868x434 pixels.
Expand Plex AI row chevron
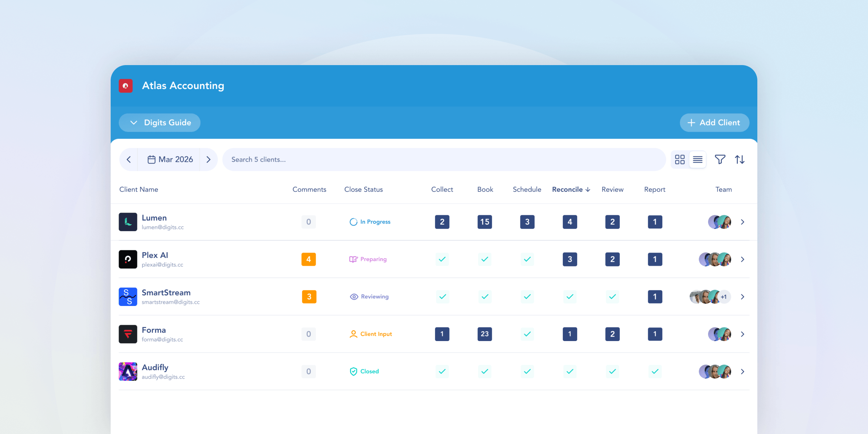743,259
